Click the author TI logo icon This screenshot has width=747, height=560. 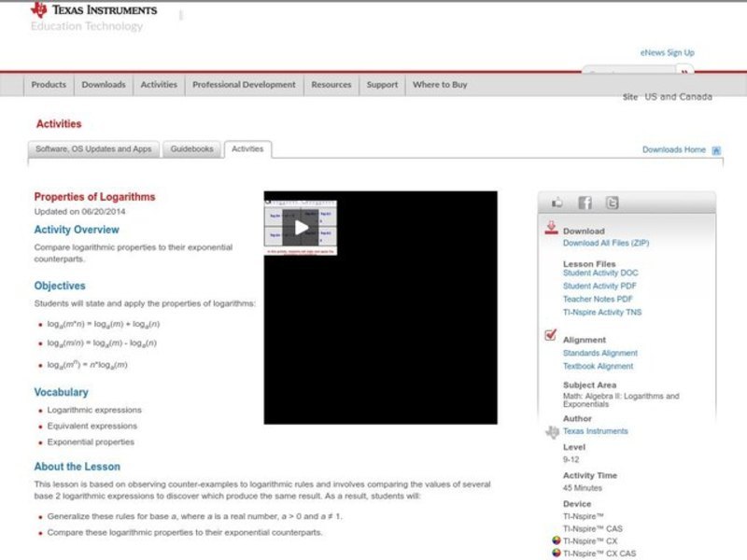[552, 431]
